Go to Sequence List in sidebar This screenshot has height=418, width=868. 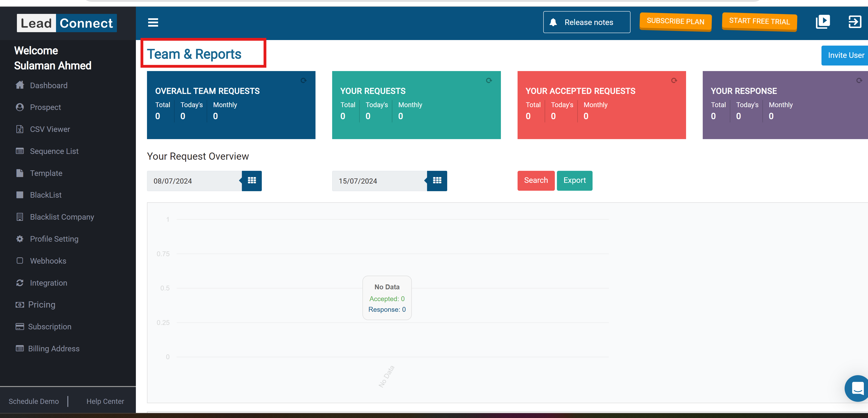coord(54,151)
